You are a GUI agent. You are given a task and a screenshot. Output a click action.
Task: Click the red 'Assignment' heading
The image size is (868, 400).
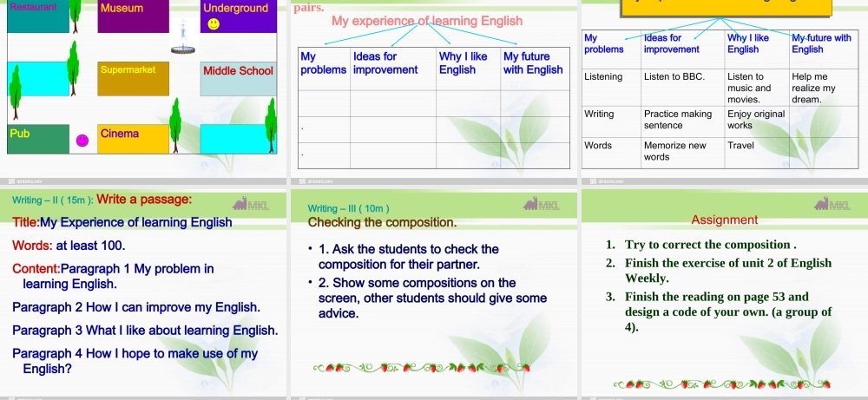coord(725,220)
